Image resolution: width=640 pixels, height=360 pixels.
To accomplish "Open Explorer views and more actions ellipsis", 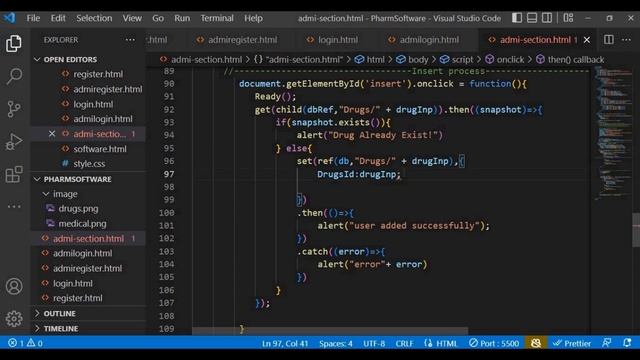I will click(130, 40).
